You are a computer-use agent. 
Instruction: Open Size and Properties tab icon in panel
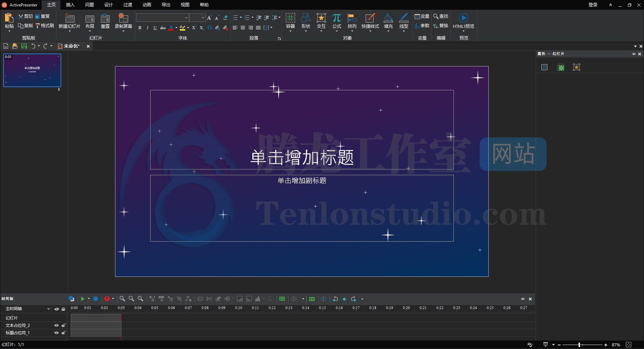tap(560, 67)
